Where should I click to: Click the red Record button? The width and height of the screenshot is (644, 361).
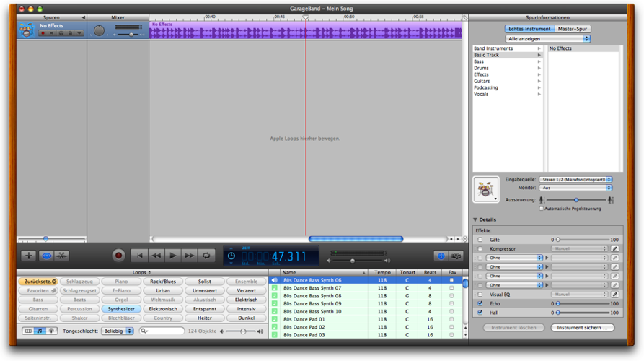(x=119, y=256)
